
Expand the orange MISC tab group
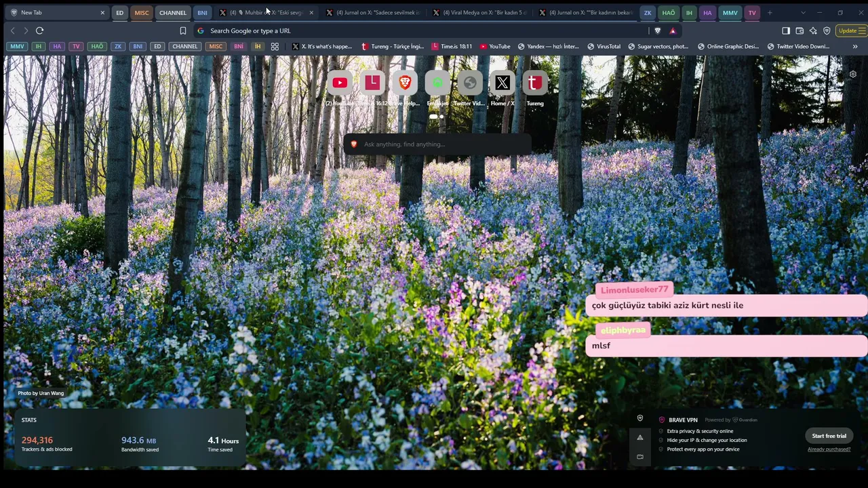coord(141,13)
